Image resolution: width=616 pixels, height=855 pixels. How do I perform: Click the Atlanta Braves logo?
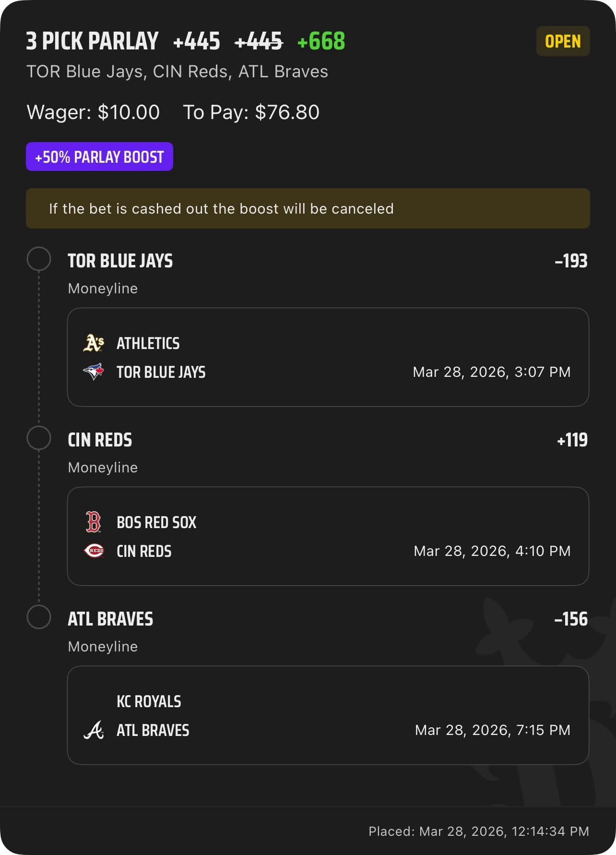click(94, 730)
